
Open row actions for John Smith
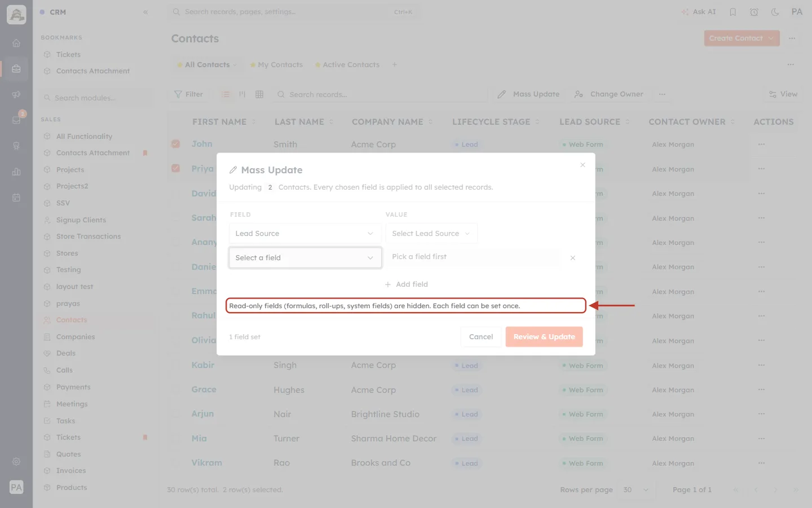click(762, 144)
